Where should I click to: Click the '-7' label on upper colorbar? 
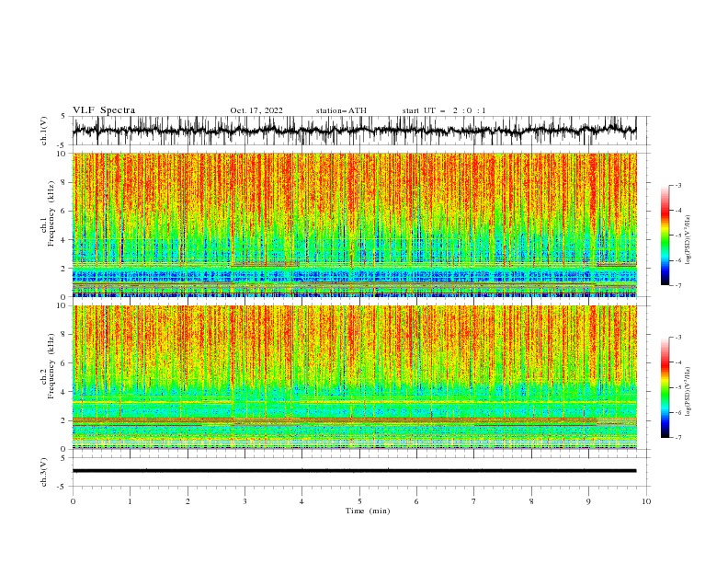[677, 285]
